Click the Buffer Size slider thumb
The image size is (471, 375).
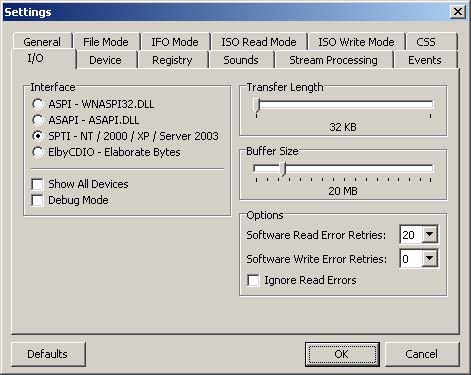[283, 169]
